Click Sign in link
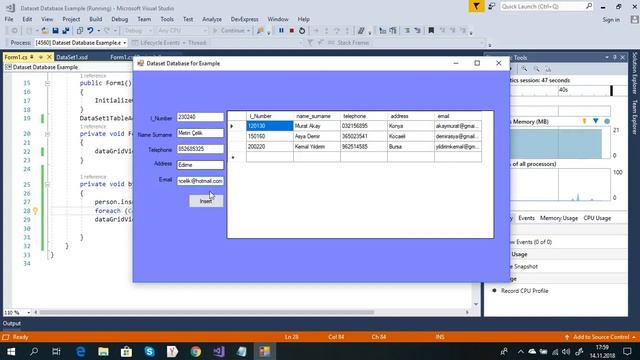This screenshot has height=360, width=640. 611,20
